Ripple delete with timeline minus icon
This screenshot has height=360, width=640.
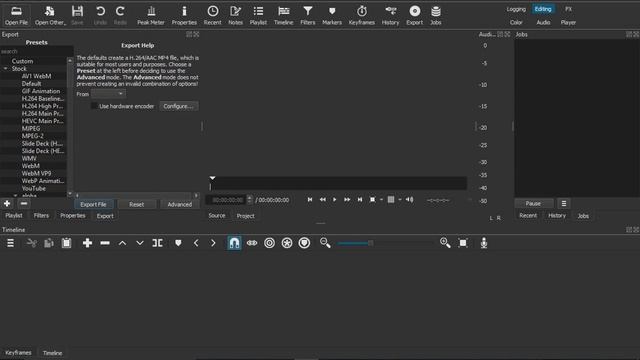(105, 243)
